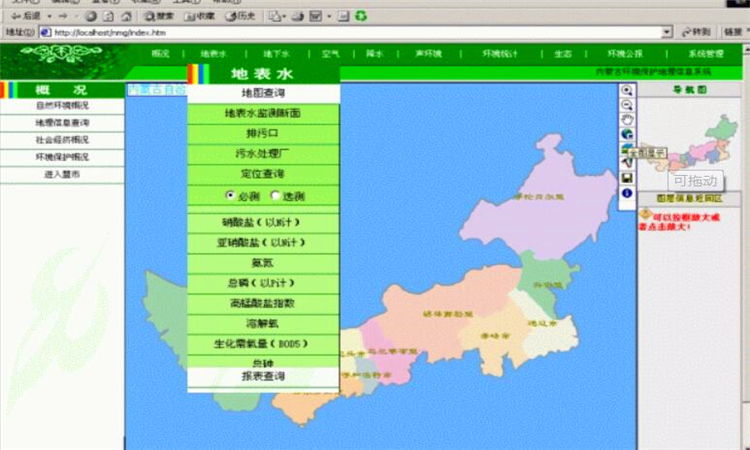750x450 pixels.
Task: Select the 亚硝酸盐 (以N计) indicator
Action: (264, 243)
